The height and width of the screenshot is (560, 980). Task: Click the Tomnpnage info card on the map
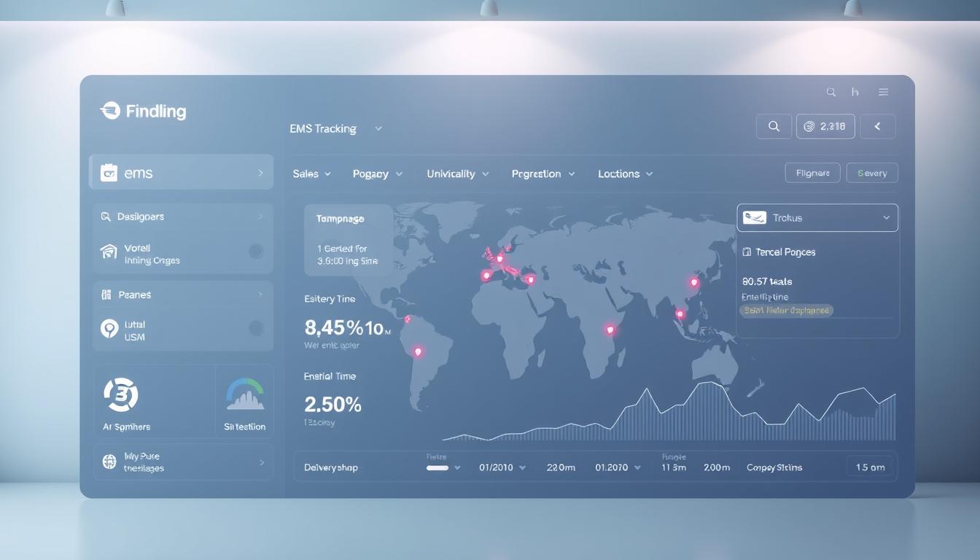pos(349,240)
